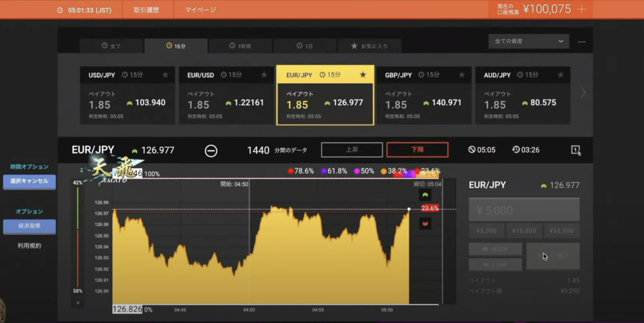The height and width of the screenshot is (323, 644).
Task: Toggle the EUR/JPY card favorite star
Action: [x=363, y=75]
